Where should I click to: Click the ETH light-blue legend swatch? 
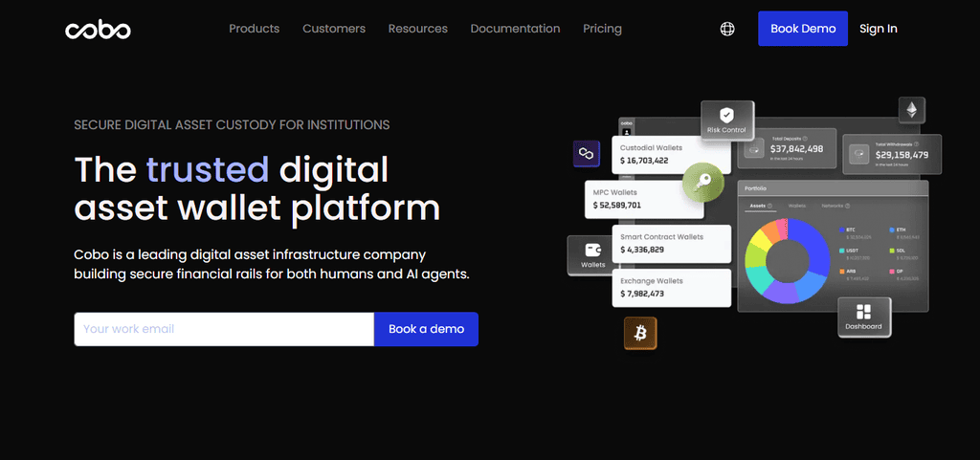coord(892,230)
